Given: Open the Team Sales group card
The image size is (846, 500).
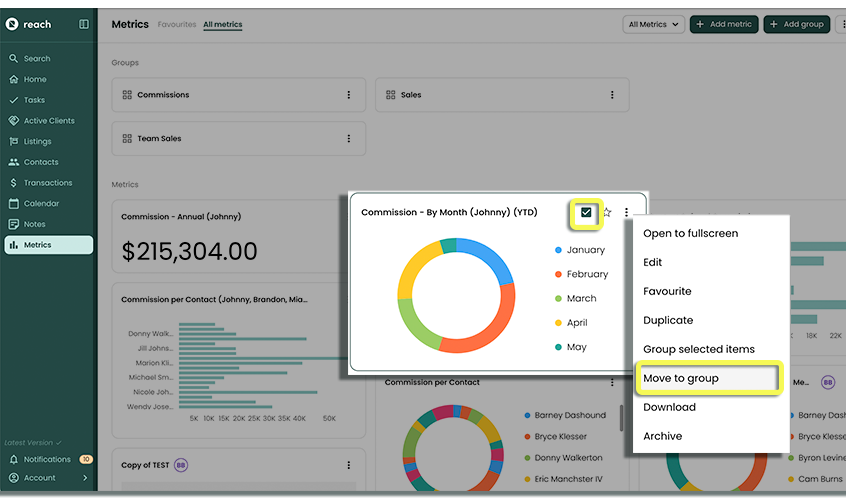Looking at the screenshot, I should pos(160,139).
